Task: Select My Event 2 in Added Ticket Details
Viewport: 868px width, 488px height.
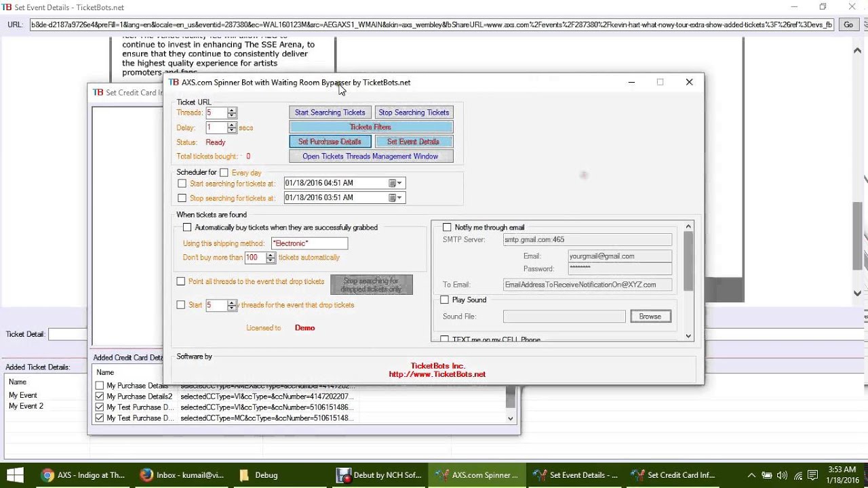Action: 26,406
